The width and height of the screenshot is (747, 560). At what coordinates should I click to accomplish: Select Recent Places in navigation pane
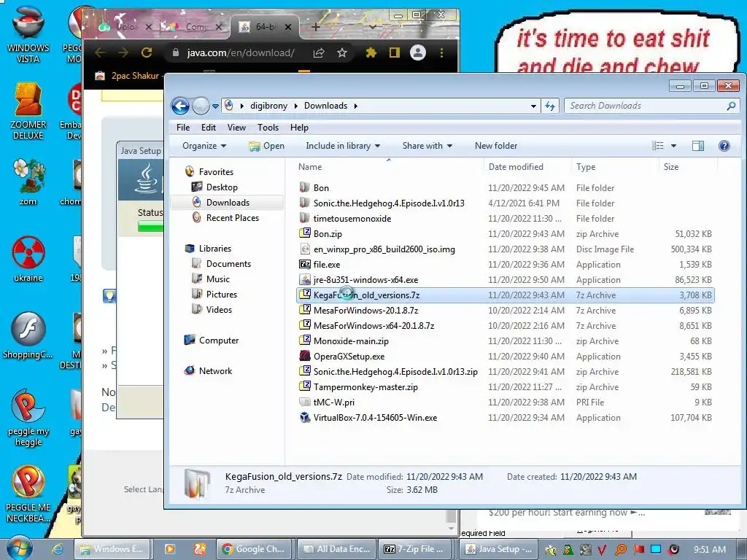(x=233, y=217)
